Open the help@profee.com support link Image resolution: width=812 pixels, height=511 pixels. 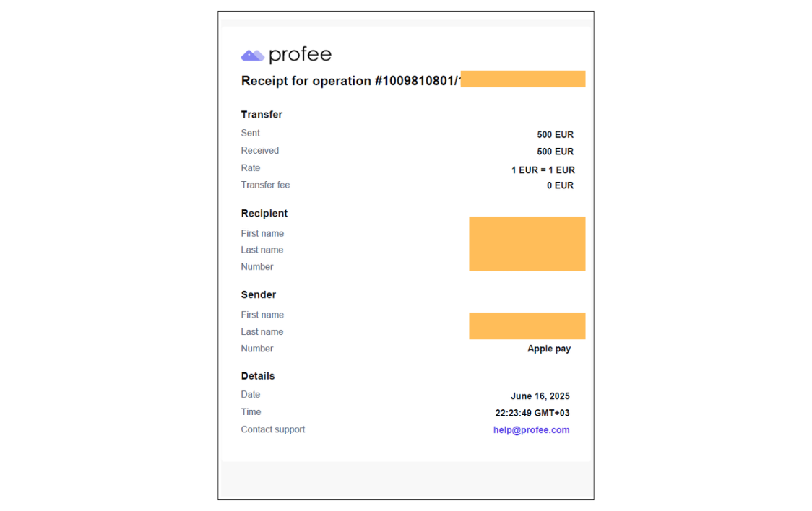point(531,429)
